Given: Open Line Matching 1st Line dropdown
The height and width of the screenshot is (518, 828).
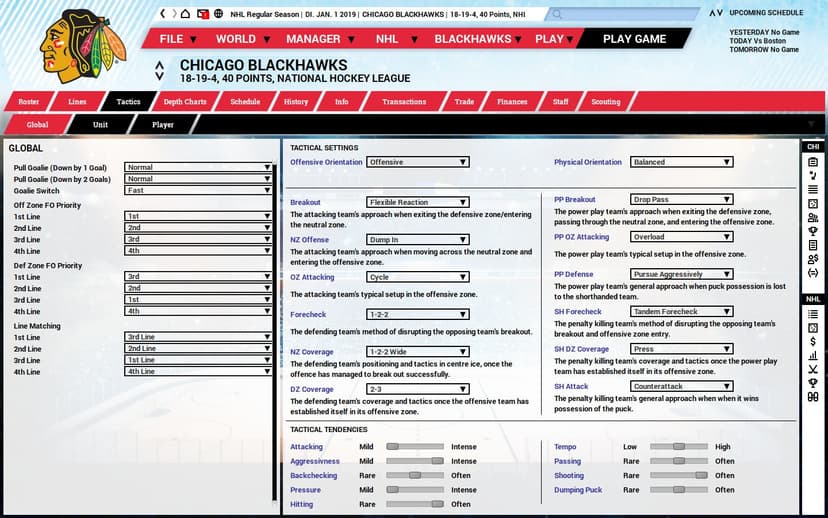Looking at the screenshot, I should click(x=198, y=337).
